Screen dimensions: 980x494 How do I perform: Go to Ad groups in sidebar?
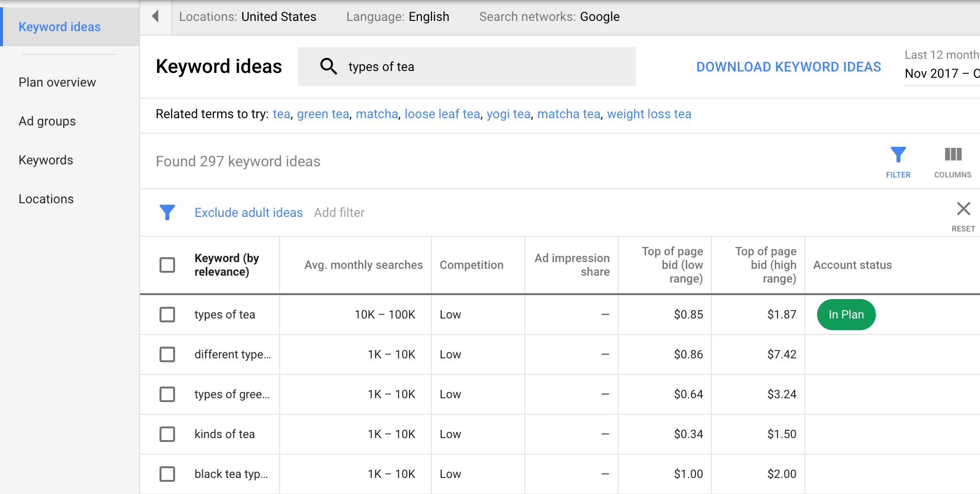(x=47, y=121)
